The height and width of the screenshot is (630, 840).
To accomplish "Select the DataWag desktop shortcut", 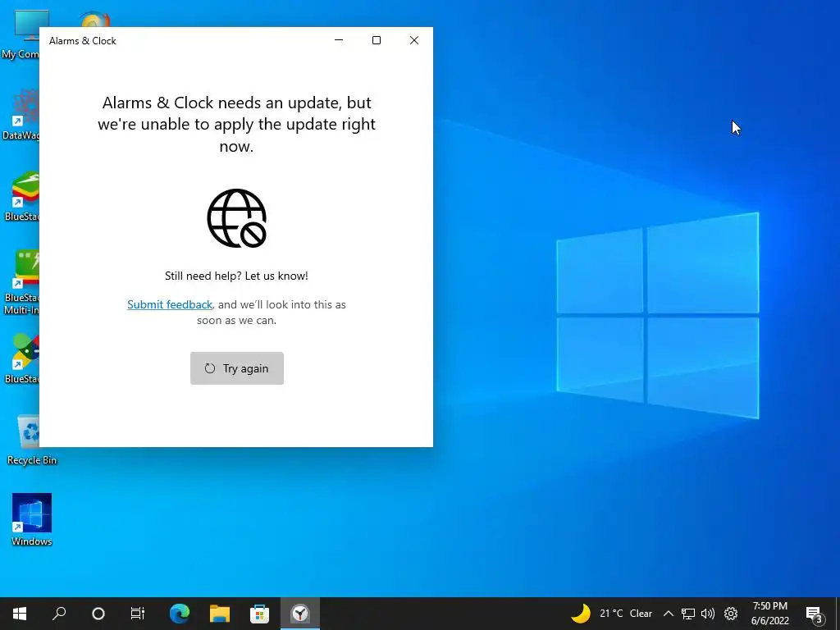I will click(21, 115).
